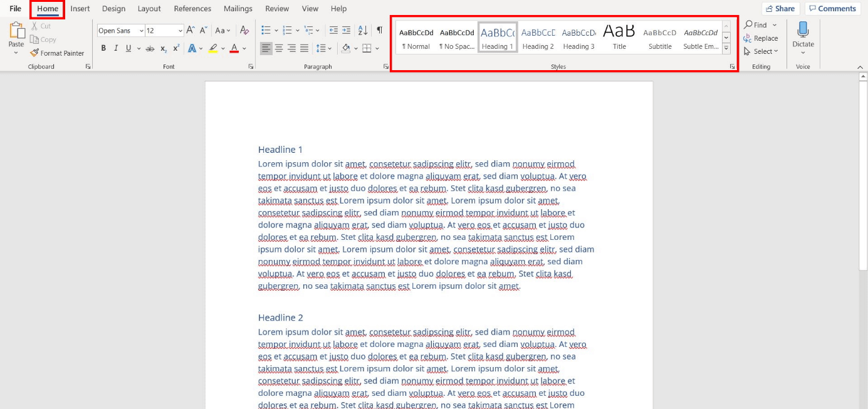Viewport: 868px width, 409px height.
Task: Shrink font size with the smaller A icon
Action: (203, 30)
